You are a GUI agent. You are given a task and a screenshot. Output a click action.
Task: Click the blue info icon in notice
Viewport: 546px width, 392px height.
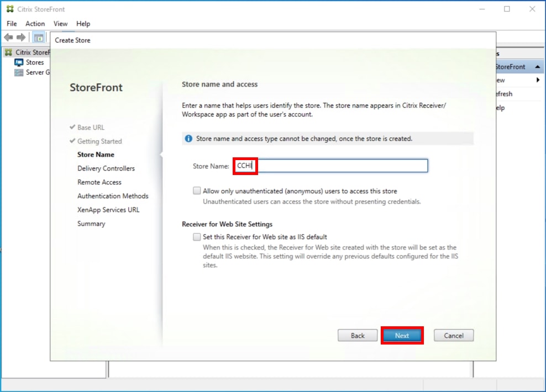point(188,139)
